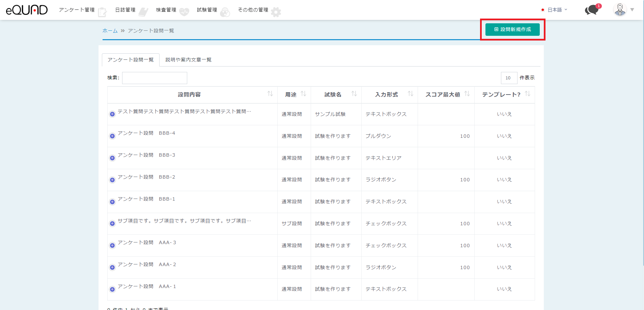Click the eQUAD logo
644x310 pixels.
coord(27,10)
